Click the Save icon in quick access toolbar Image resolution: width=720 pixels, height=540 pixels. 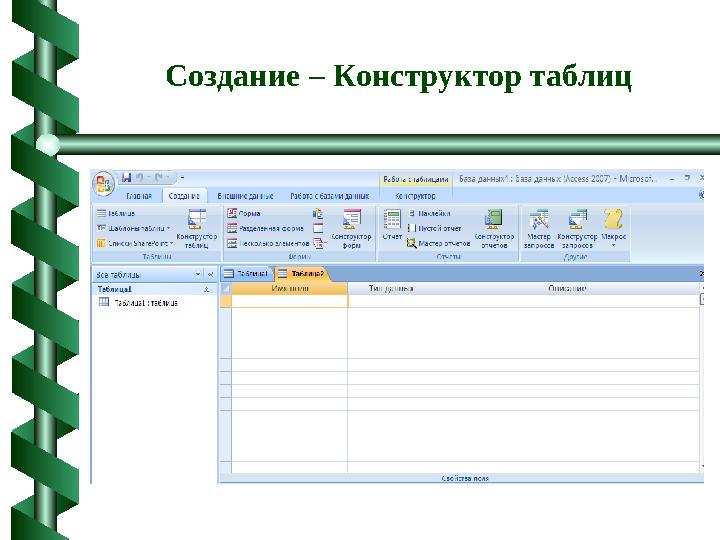[x=126, y=177]
